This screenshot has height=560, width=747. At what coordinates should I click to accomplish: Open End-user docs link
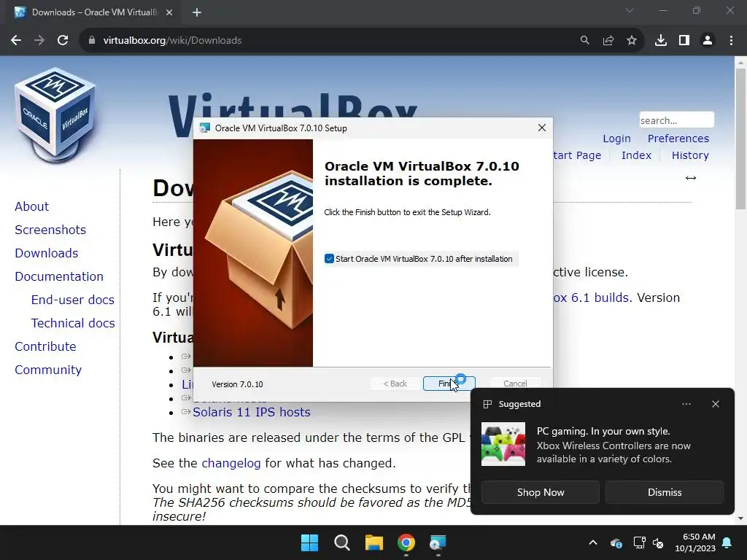coord(73,300)
